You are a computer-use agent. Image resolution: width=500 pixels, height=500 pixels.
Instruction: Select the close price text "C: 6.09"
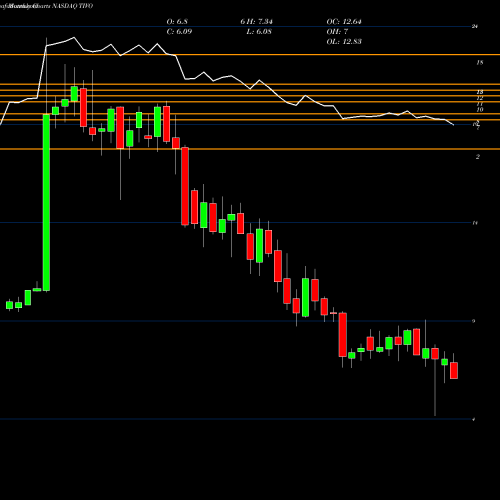click(x=179, y=32)
